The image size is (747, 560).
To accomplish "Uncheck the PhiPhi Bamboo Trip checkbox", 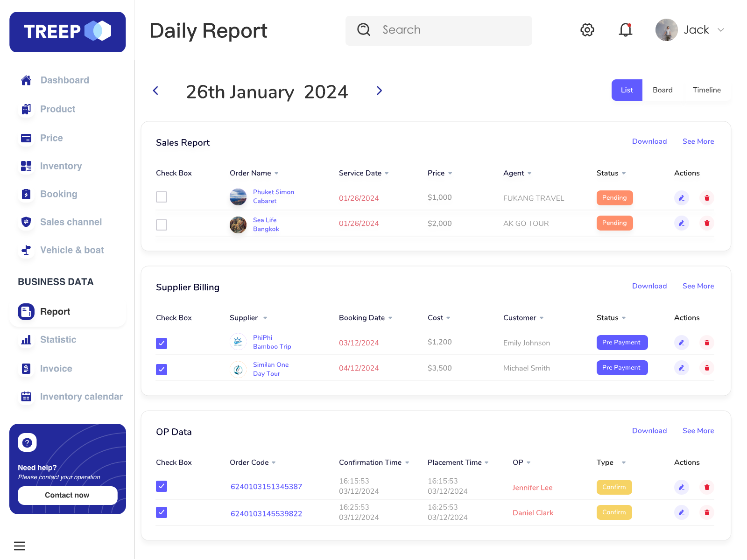I will click(162, 343).
